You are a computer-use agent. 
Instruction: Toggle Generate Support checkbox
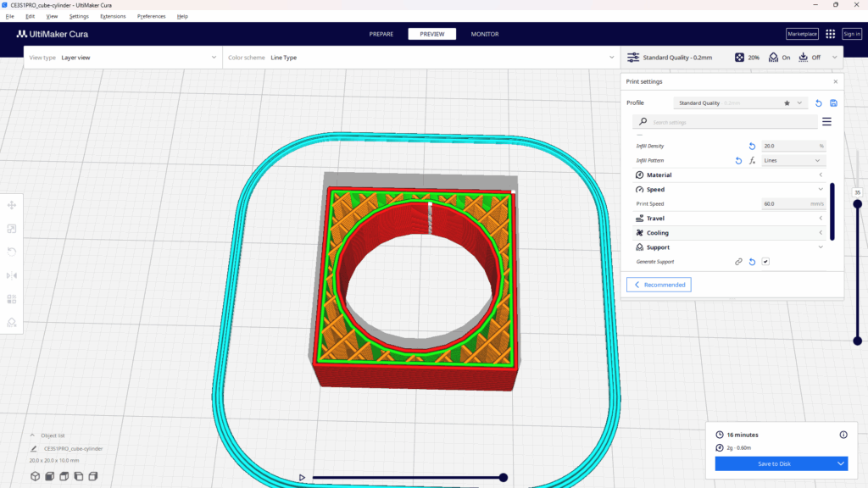[x=765, y=261]
